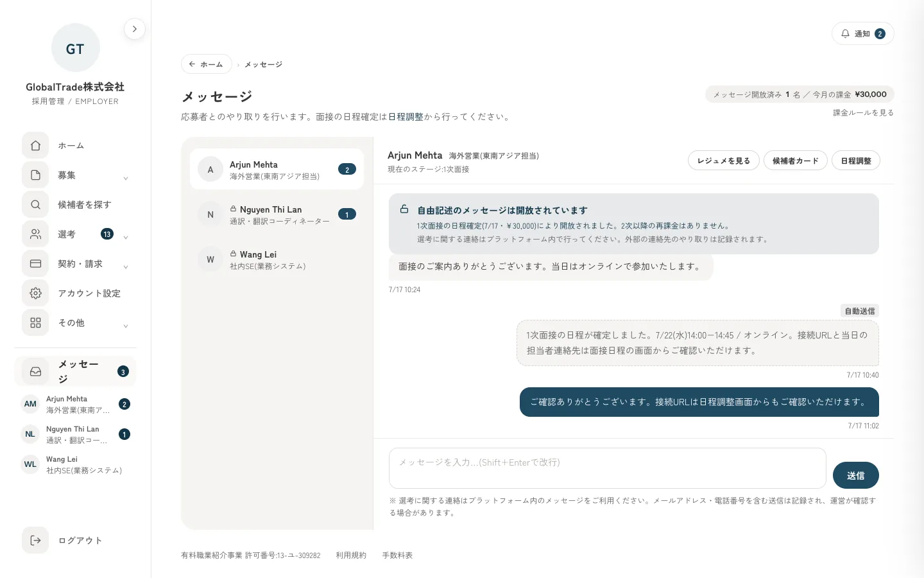Select the Nguyen Thi Lan conversation

[277, 215]
